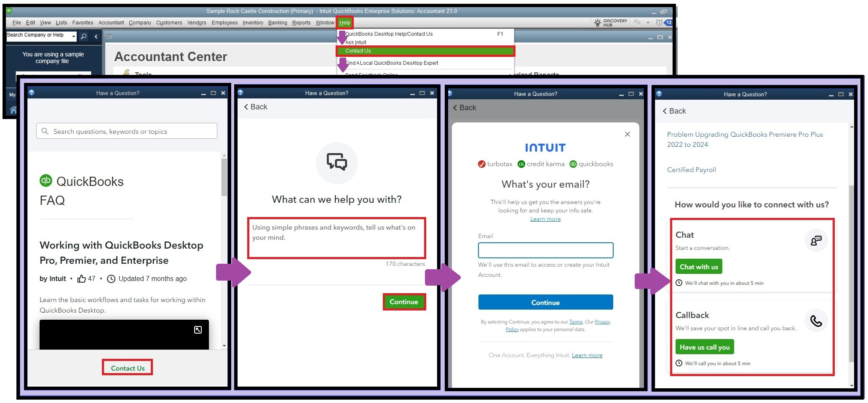Click the 'tell us what's on your mind' text box
The width and height of the screenshot is (868, 403).
click(337, 238)
